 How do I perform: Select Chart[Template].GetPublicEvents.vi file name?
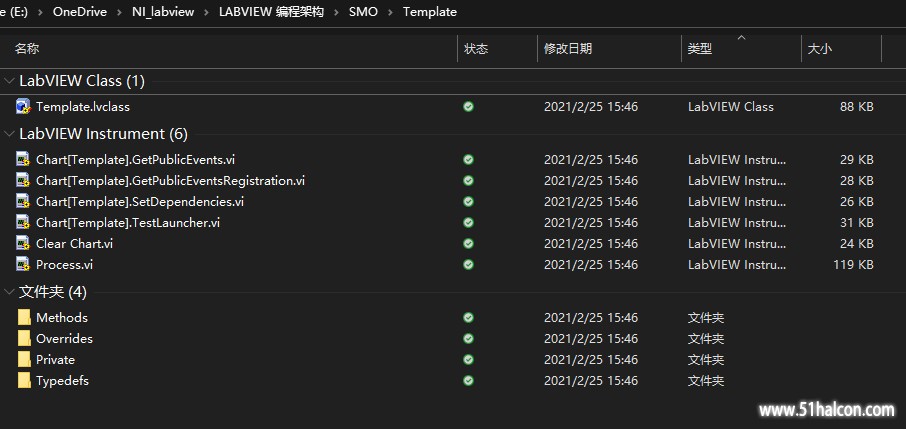tap(135, 159)
